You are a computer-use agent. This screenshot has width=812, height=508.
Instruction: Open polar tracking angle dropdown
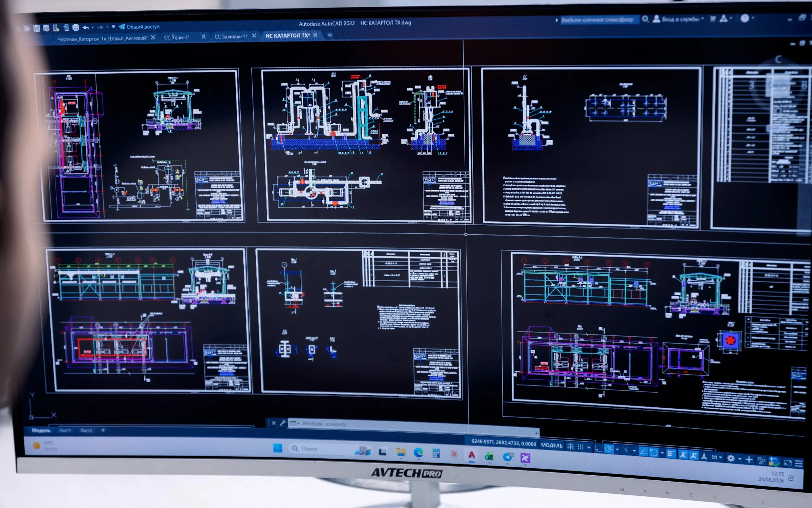[x=617, y=450]
